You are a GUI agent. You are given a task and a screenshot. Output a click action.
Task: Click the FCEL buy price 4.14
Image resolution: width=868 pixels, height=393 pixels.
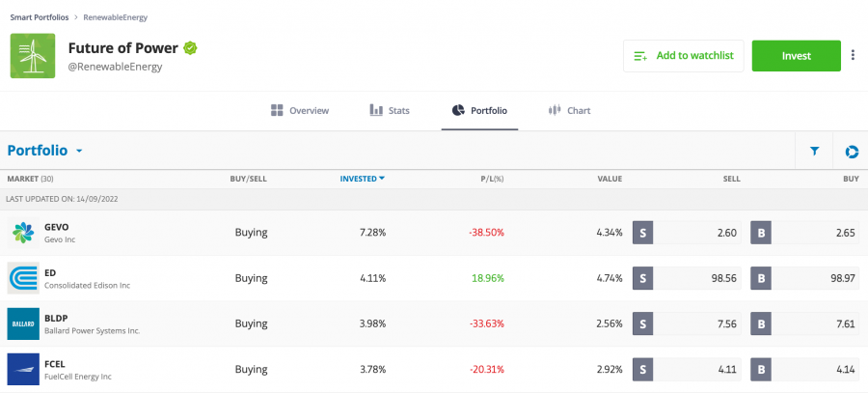tap(847, 369)
